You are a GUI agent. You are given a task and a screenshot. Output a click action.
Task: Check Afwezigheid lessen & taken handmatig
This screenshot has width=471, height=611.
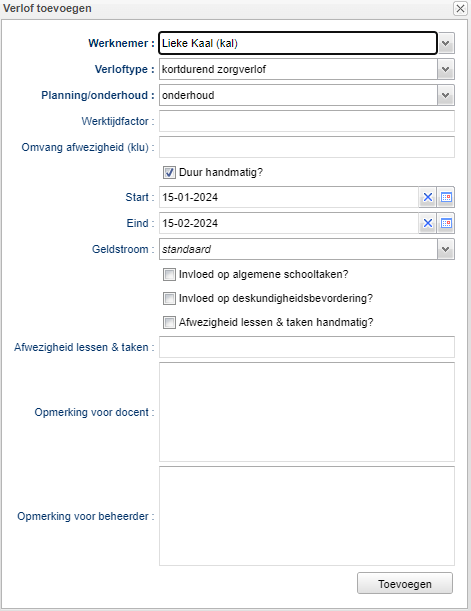pos(169,323)
